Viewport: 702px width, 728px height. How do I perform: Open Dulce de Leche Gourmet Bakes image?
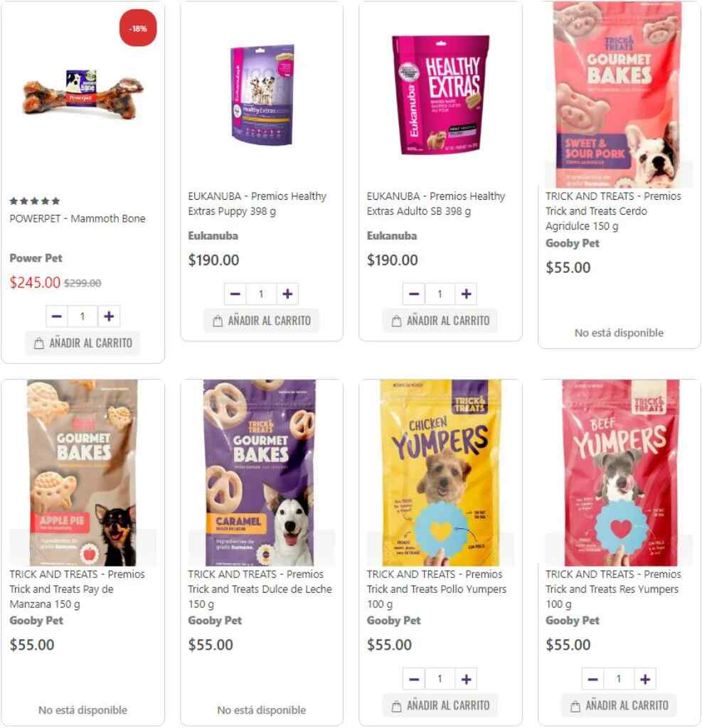tap(260, 473)
